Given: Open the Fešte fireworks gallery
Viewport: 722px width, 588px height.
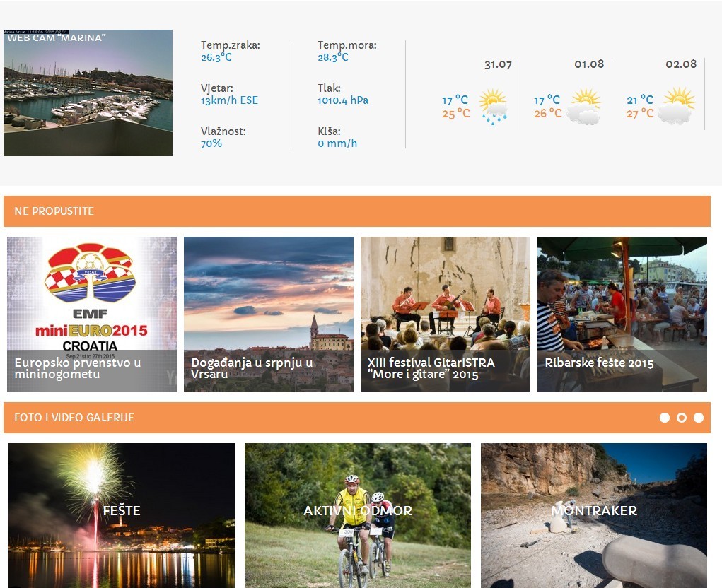Looking at the screenshot, I should (x=122, y=515).
